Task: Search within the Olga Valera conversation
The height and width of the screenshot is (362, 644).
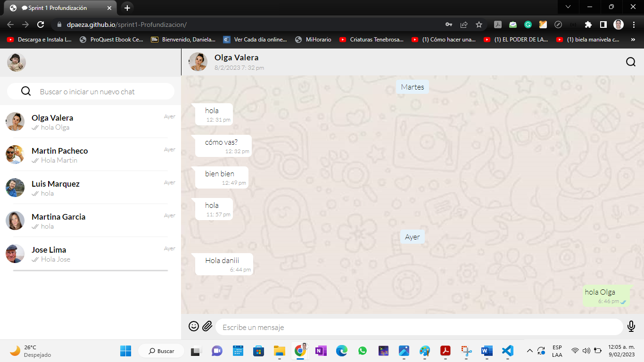Action: tap(630, 61)
